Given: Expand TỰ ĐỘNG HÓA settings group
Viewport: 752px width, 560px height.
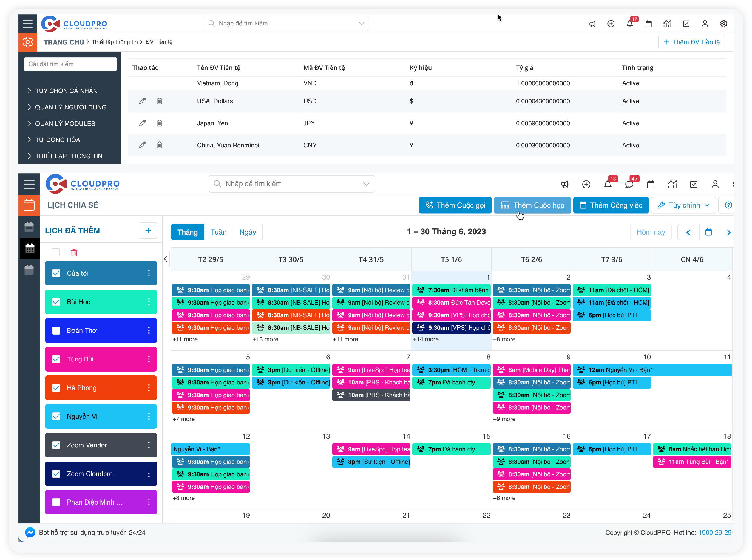Looking at the screenshot, I should coord(57,140).
